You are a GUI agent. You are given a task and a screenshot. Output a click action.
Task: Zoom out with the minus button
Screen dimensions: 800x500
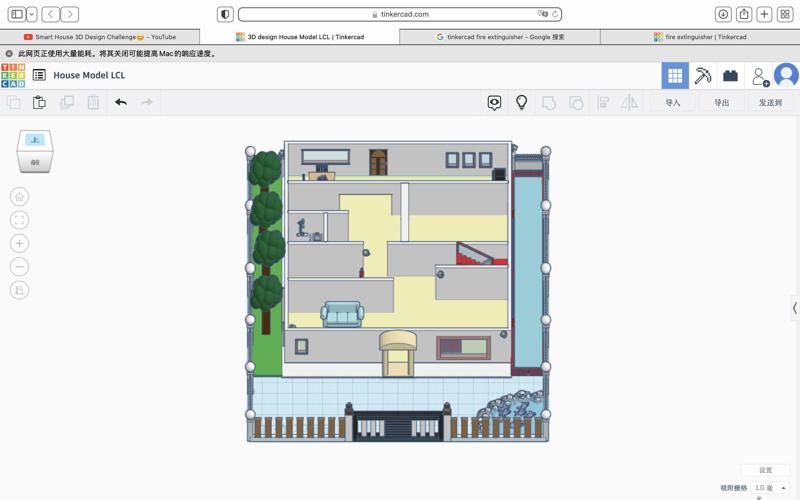(19, 266)
